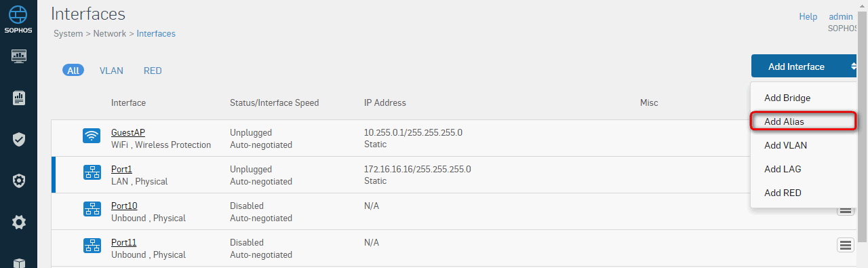Choose Add LAG from the dropdown
Viewport: 868px width, 268px height.
click(x=783, y=169)
